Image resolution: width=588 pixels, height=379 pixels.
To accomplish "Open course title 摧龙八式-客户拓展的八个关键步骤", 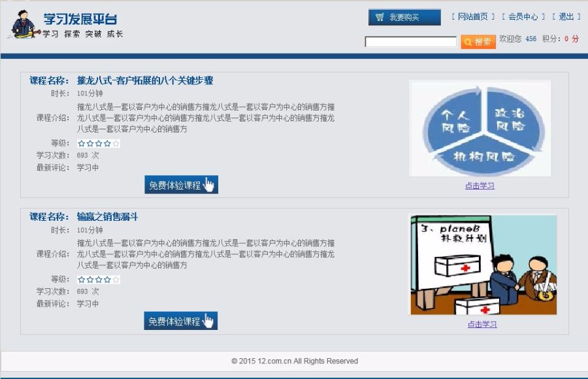I will click(145, 80).
